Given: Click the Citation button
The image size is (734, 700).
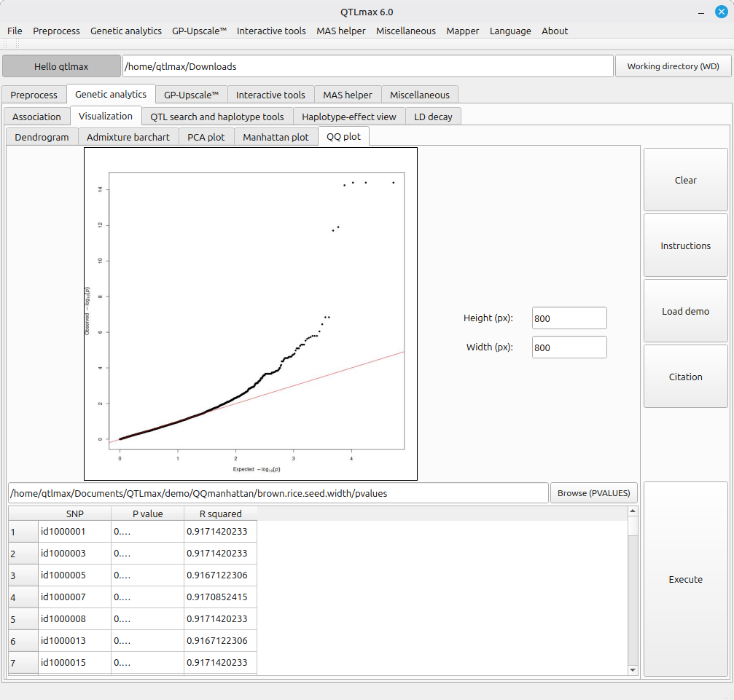Looking at the screenshot, I should (685, 377).
